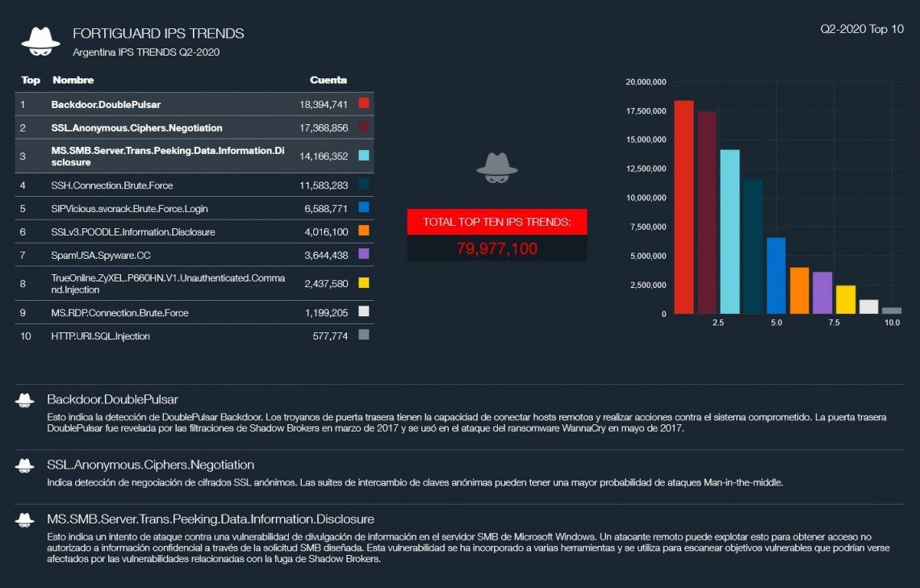Click the tallest red bar in the chart

click(x=684, y=206)
